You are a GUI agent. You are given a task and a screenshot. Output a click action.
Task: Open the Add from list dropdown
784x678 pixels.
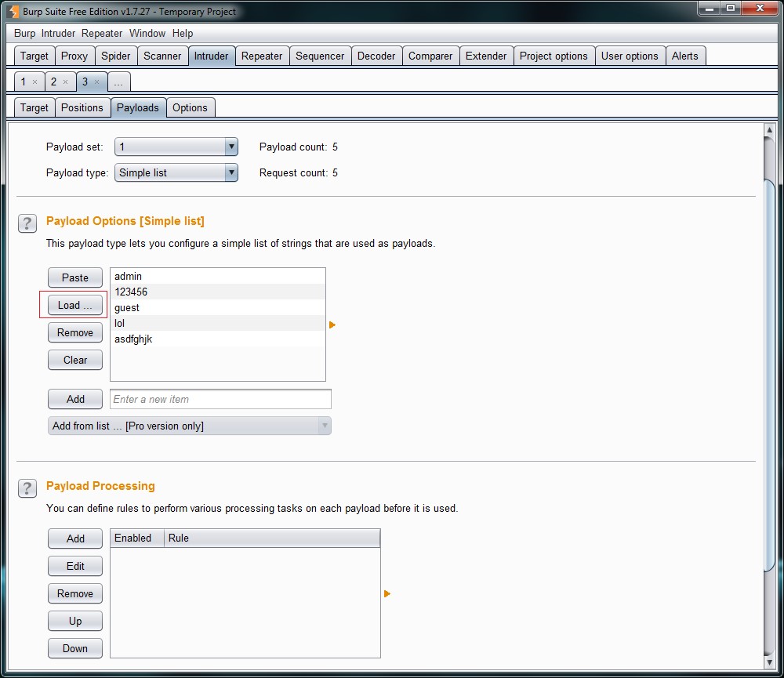click(189, 426)
